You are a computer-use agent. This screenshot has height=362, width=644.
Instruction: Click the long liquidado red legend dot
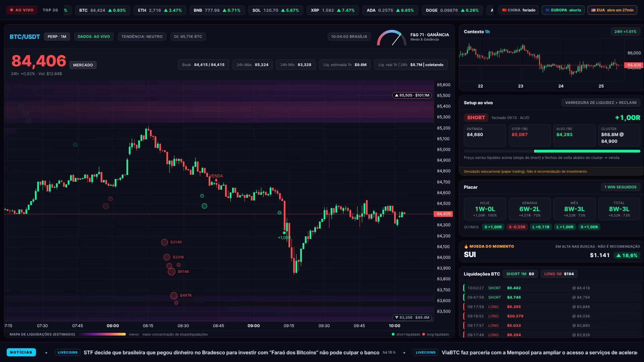coord(424,334)
